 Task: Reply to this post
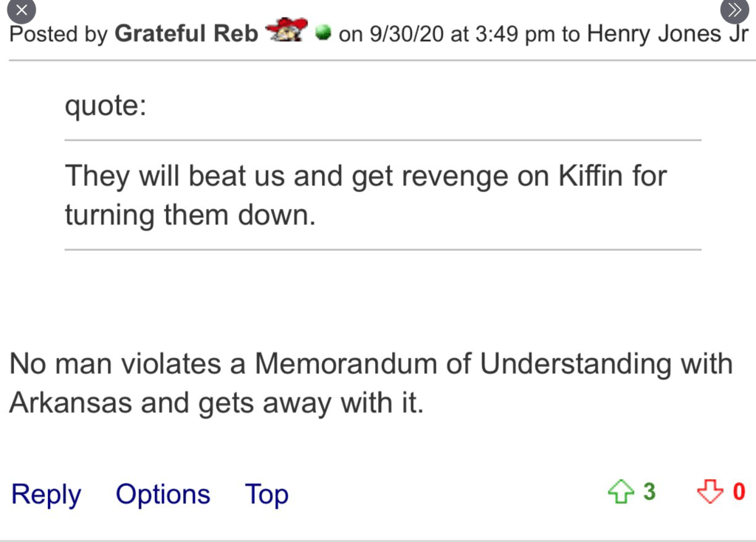[x=46, y=494]
